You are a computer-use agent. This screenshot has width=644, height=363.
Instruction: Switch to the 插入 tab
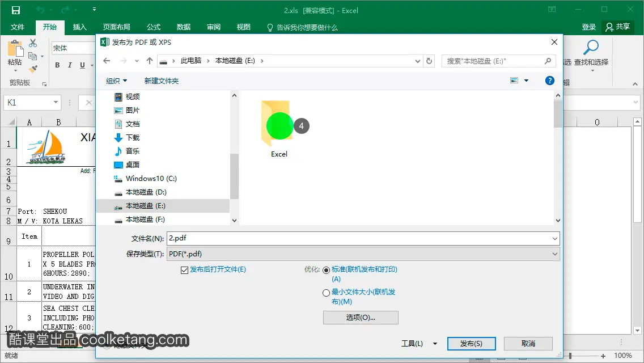click(80, 27)
